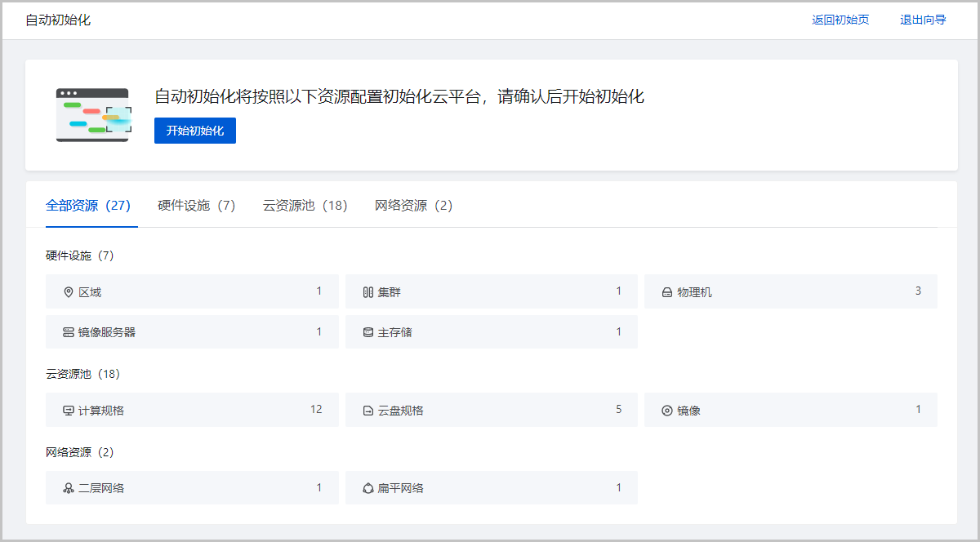
Task: Go to the 网络资源 (2) tab
Action: [413, 206]
